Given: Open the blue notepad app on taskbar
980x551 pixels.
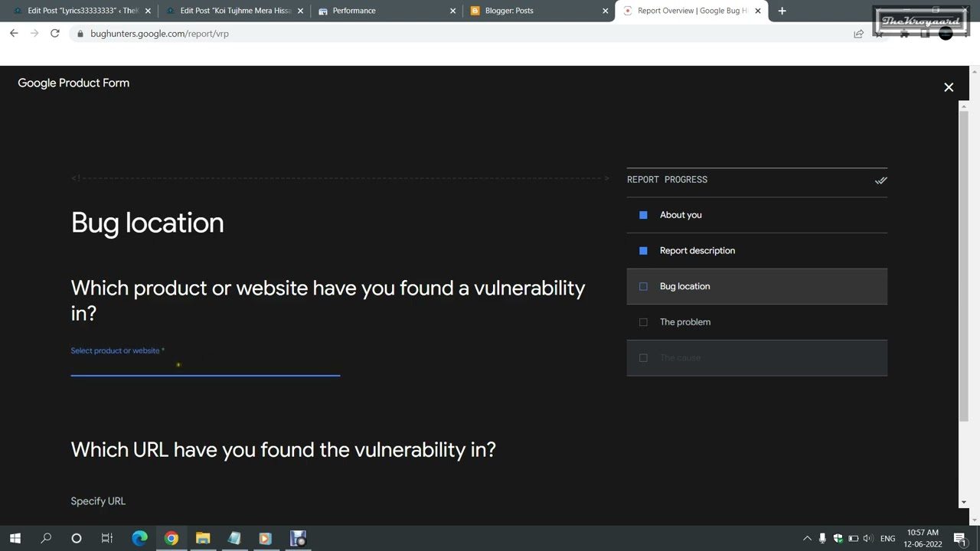Looking at the screenshot, I should coord(234,539).
